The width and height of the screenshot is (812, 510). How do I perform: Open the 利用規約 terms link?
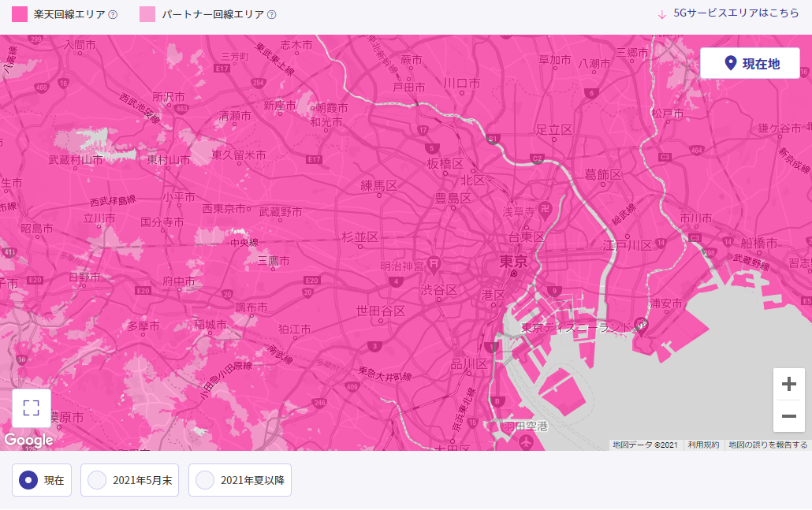[x=703, y=445]
